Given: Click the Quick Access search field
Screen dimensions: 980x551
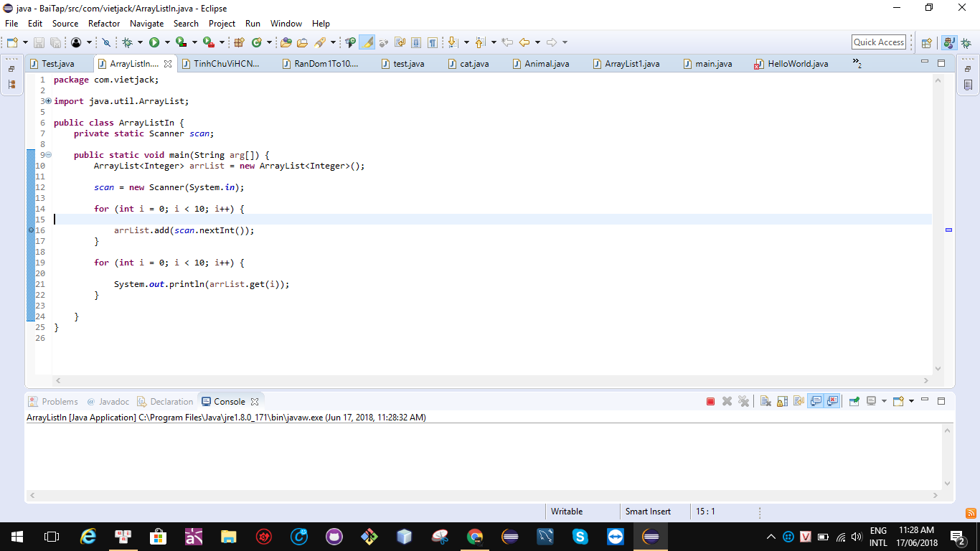Looking at the screenshot, I should coord(878,42).
